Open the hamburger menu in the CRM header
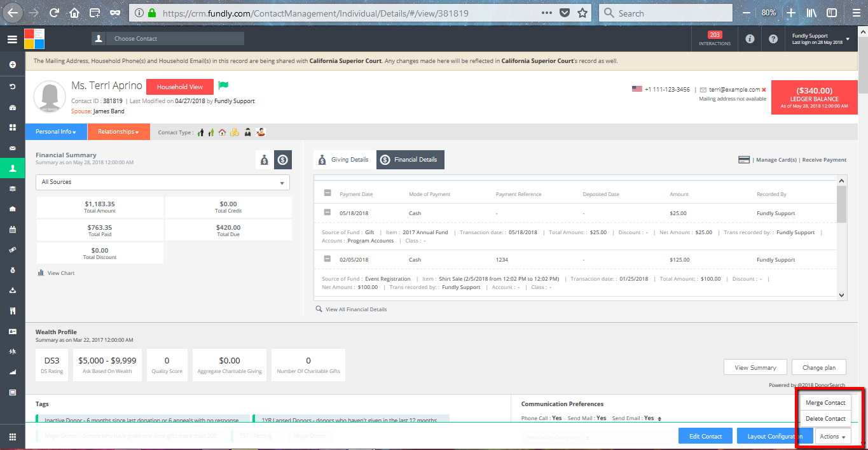 click(12, 39)
